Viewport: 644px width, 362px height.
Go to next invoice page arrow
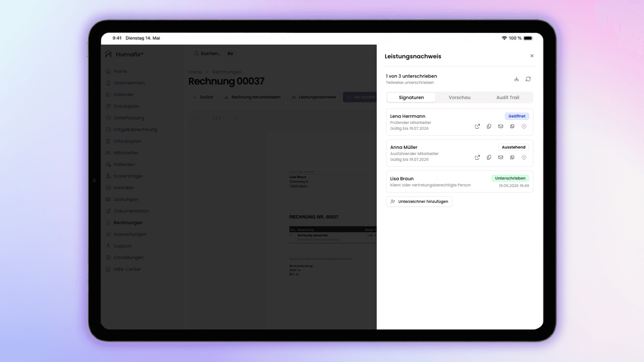(x=236, y=118)
